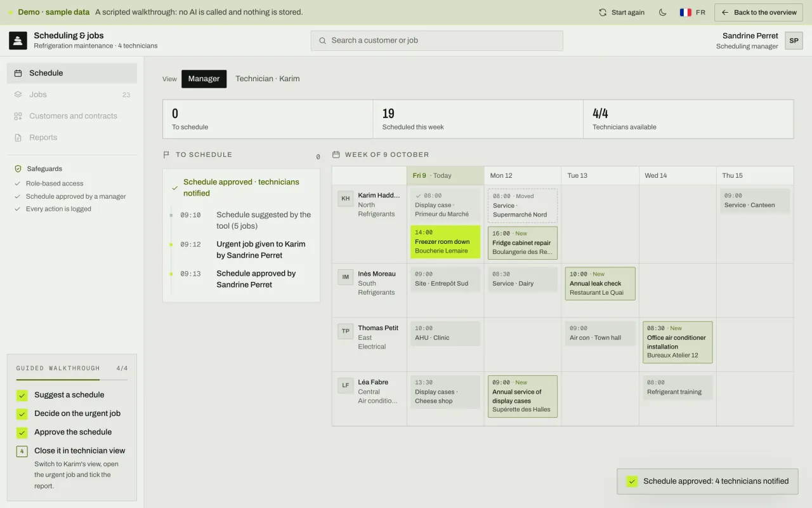The image size is (812, 508).
Task: Open the Fridge cabinet repair job card
Action: tap(523, 243)
